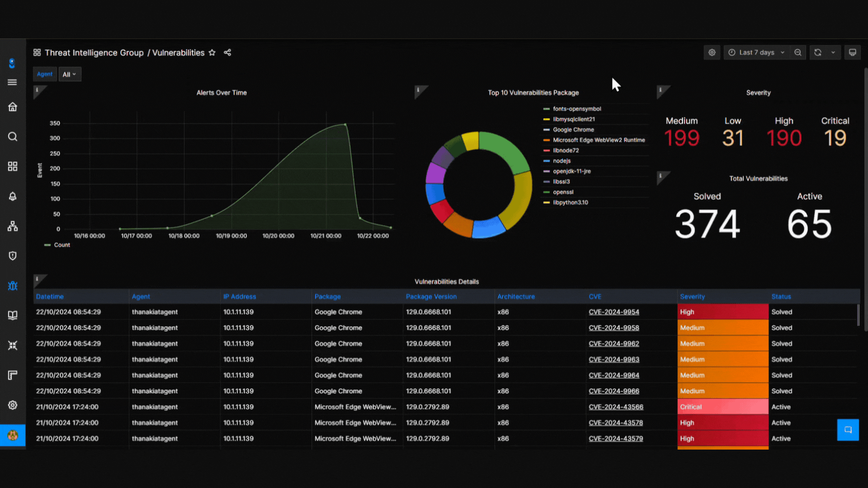Open dashboard settings gear in the top toolbar
The width and height of the screenshot is (868, 488).
coord(712,52)
